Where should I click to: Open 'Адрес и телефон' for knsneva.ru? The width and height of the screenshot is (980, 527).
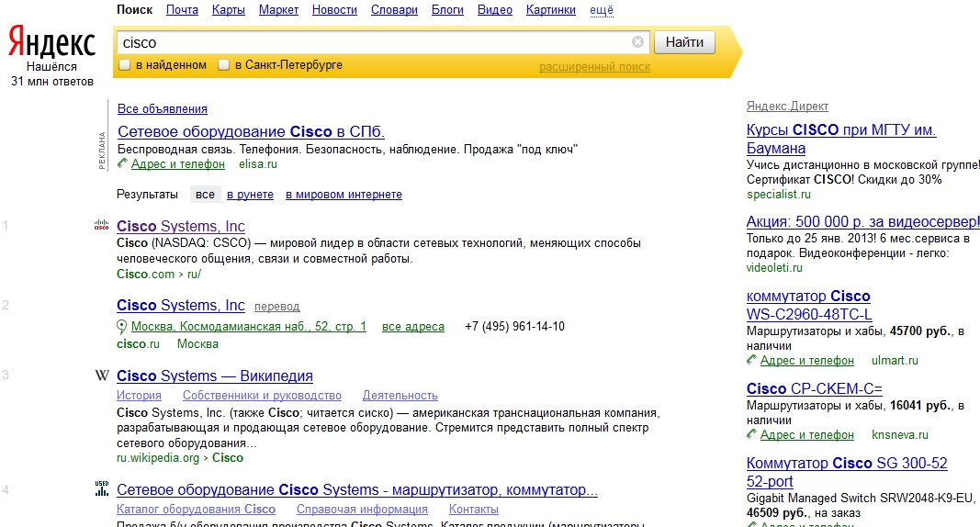pyautogui.click(x=807, y=434)
